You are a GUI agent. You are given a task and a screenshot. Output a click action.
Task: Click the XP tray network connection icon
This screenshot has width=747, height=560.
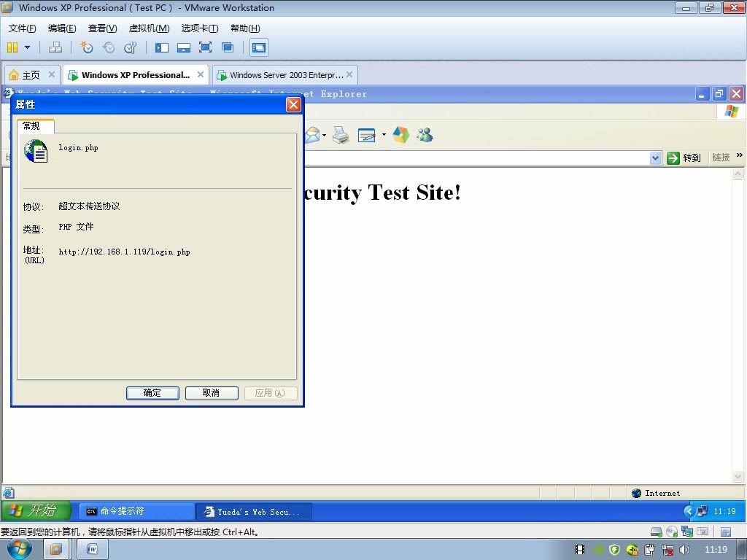coord(703,511)
